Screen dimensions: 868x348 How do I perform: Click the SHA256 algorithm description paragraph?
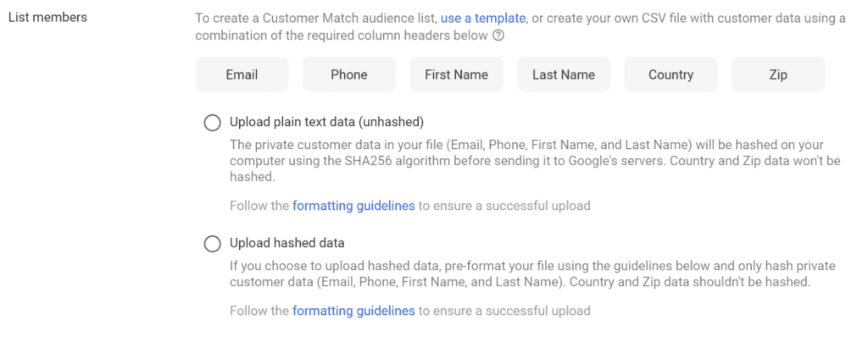tap(526, 162)
